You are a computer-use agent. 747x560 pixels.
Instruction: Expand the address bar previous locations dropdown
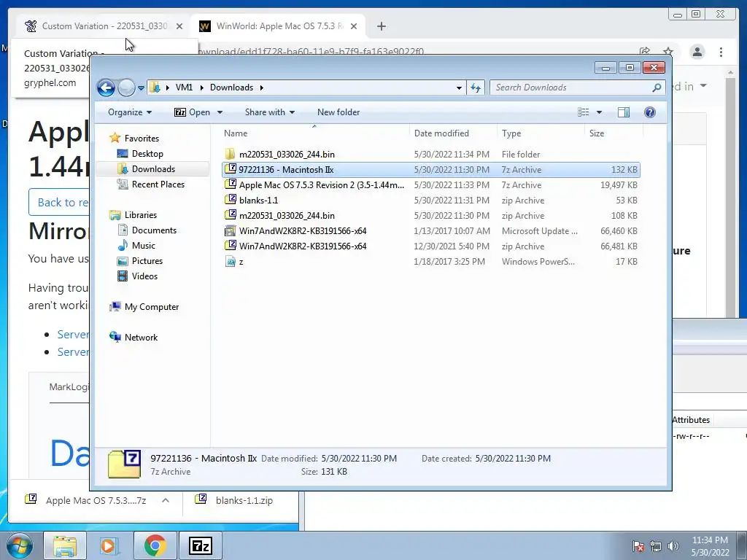pos(459,88)
